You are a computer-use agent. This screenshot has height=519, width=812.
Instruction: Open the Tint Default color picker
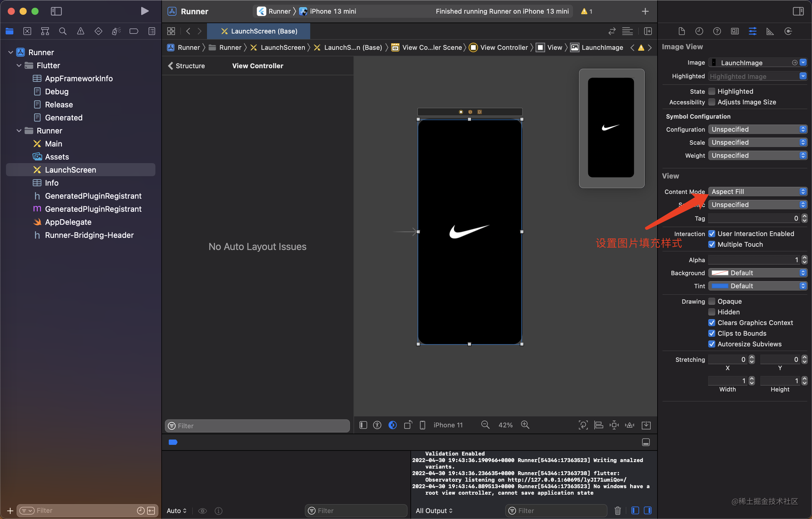pyautogui.click(x=758, y=286)
